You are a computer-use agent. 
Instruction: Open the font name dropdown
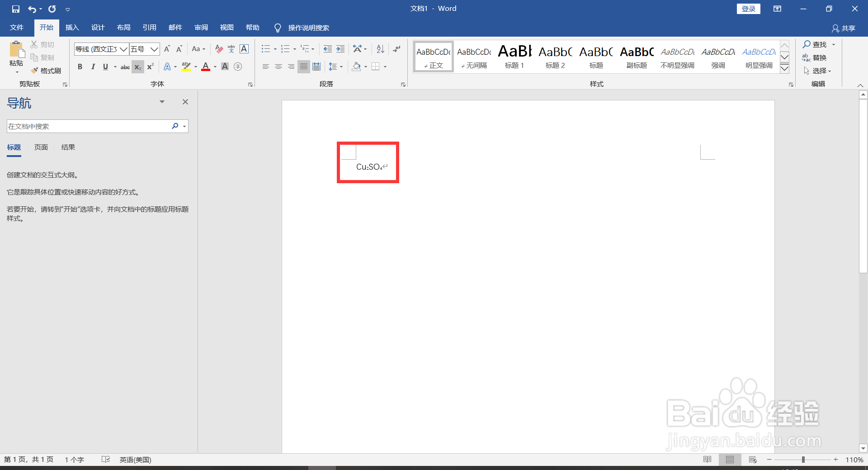pos(123,49)
